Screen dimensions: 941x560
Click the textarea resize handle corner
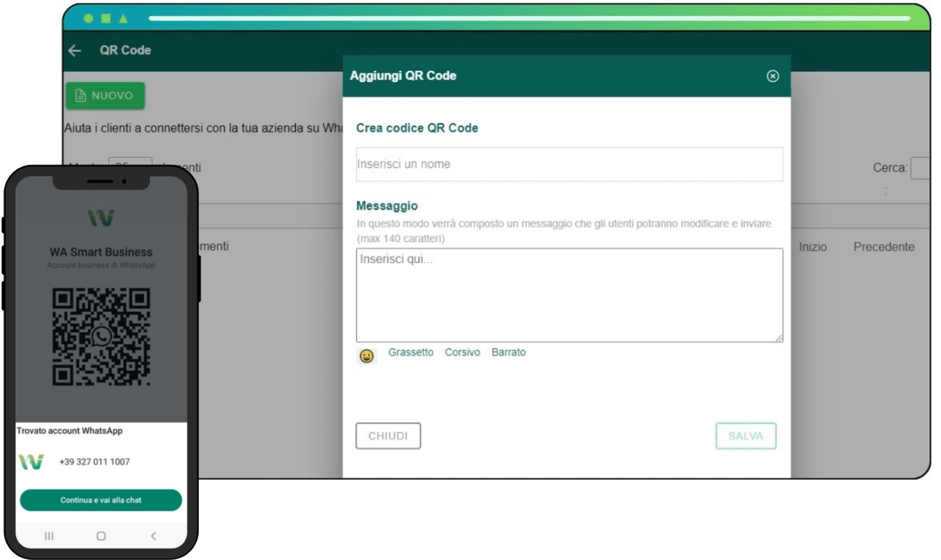[x=779, y=338]
